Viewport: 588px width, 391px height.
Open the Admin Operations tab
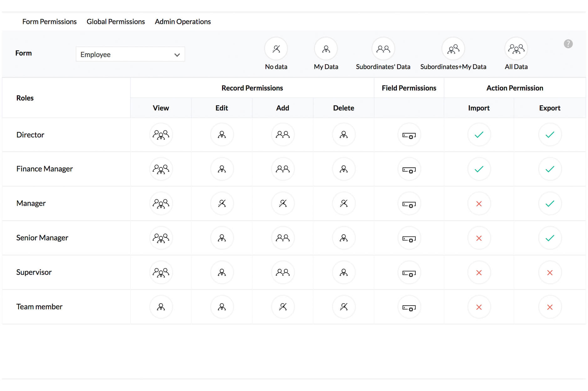coord(183,21)
